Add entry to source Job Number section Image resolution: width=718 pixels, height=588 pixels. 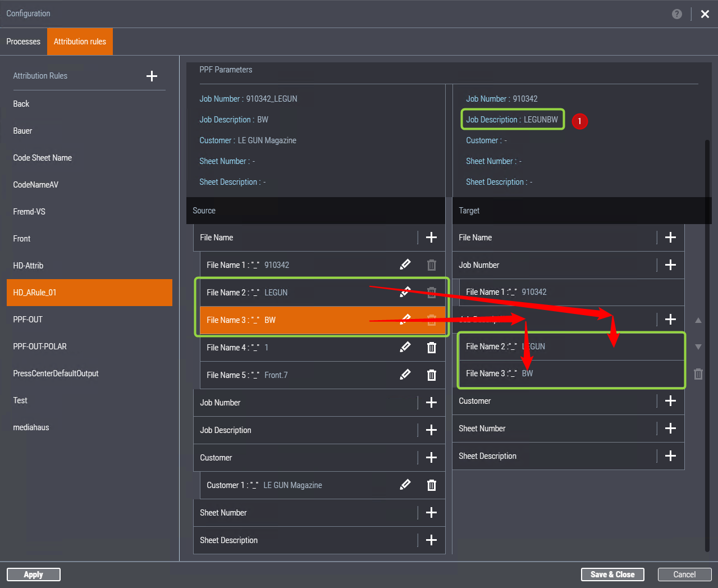tap(431, 403)
